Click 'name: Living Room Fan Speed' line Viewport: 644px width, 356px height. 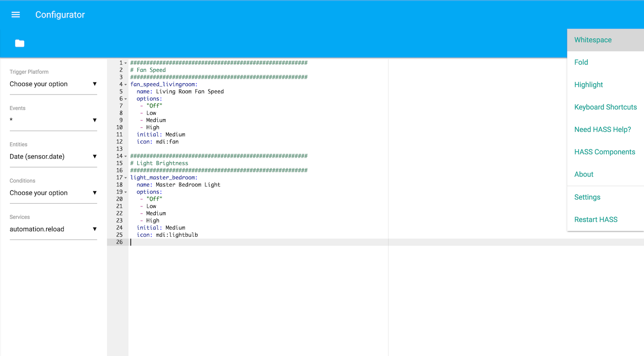pyautogui.click(x=180, y=91)
